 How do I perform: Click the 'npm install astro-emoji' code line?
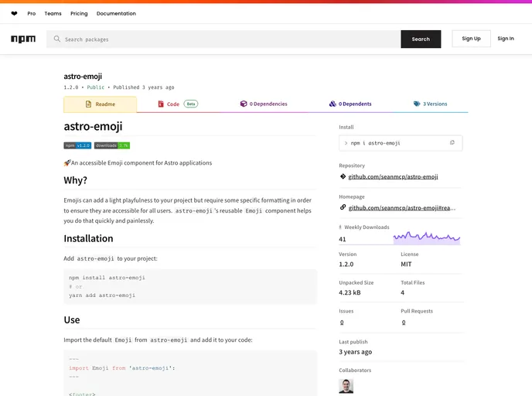coord(107,278)
